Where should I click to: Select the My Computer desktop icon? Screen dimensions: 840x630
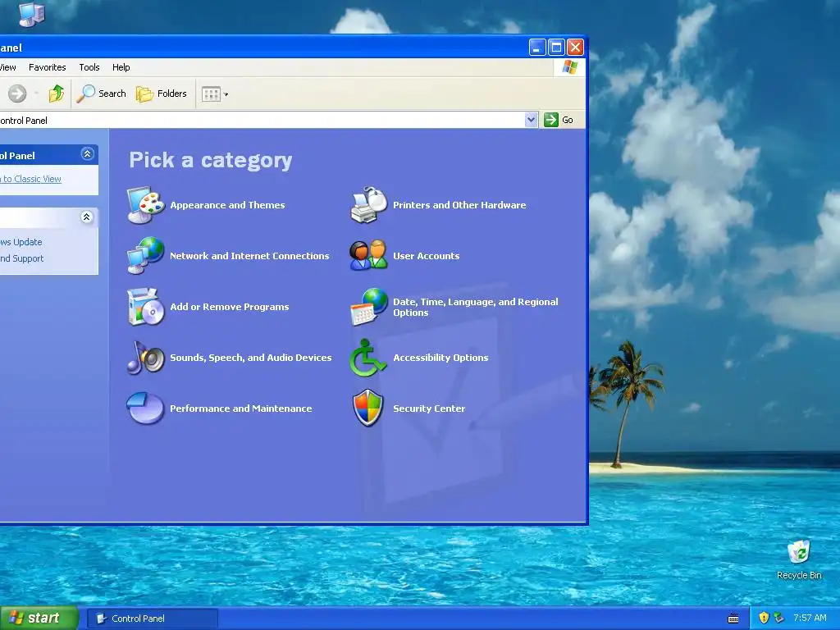pyautogui.click(x=32, y=14)
